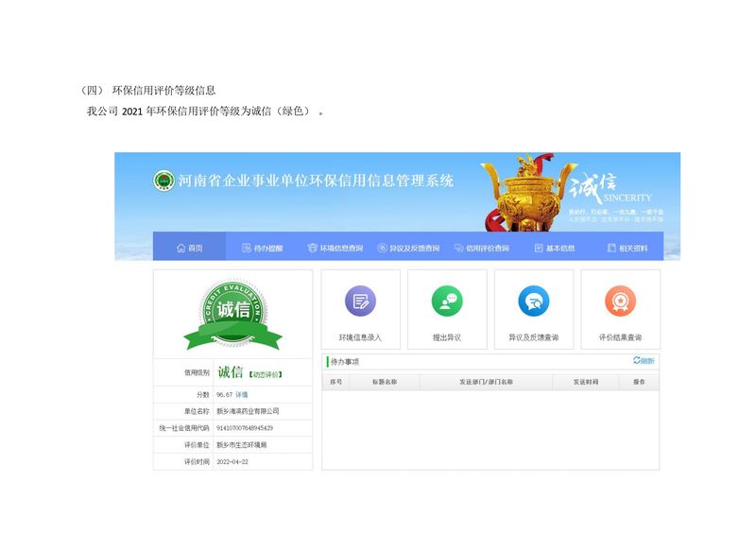The height and width of the screenshot is (534, 756).
Task: Open the 评价结果查询 orange badge icon
Action: [x=620, y=301]
